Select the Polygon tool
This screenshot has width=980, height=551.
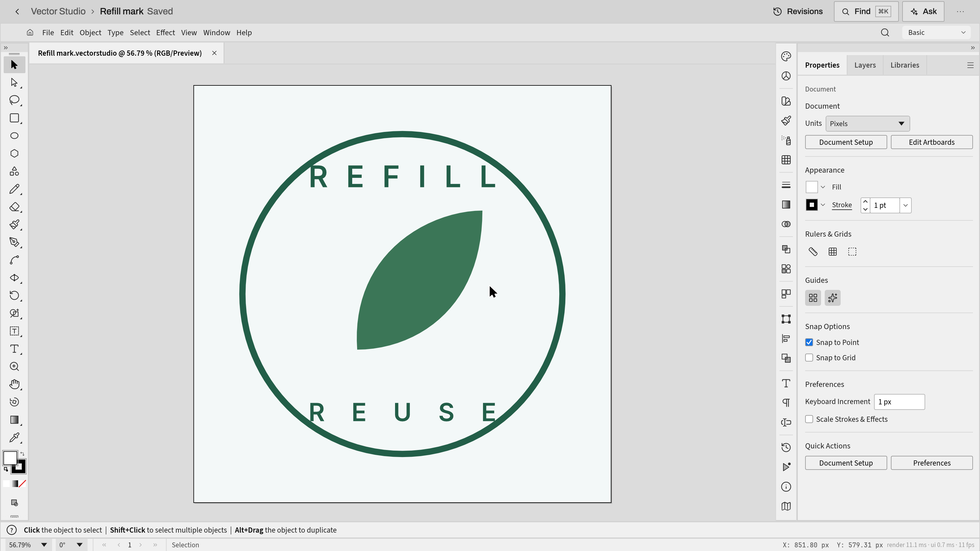click(x=14, y=153)
